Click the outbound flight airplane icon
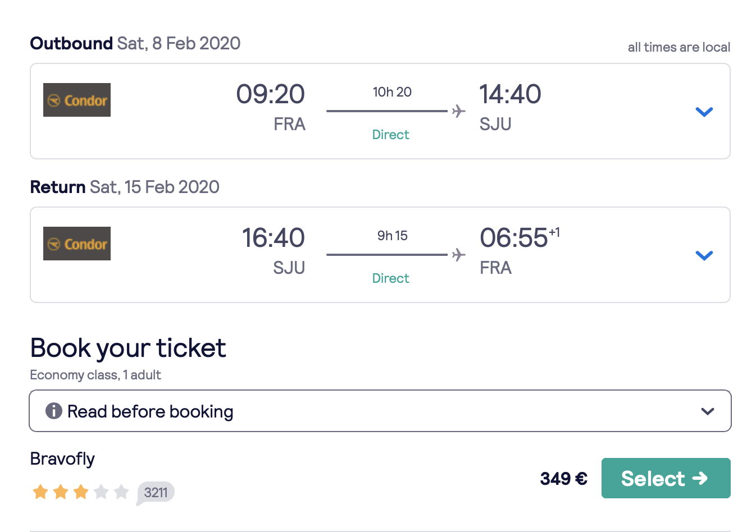This screenshot has height=532, width=756. coord(459,111)
